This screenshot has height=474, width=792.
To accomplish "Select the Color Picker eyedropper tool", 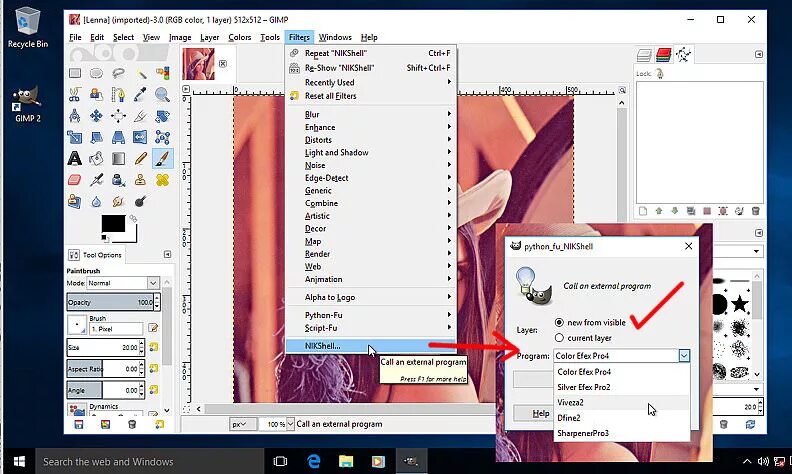I will (x=141, y=94).
